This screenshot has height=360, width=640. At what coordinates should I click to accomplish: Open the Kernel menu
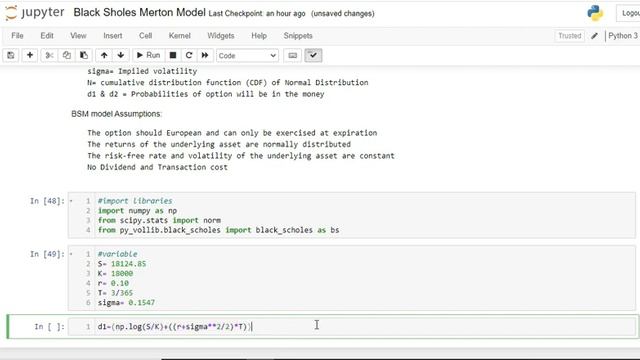point(180,36)
